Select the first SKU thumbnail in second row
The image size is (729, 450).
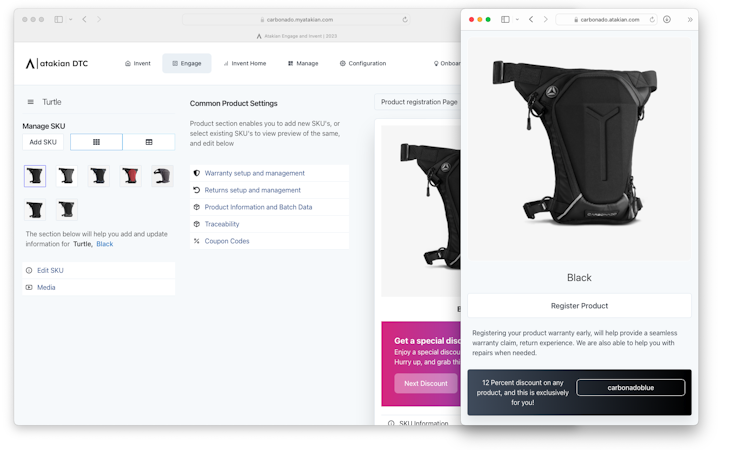[x=35, y=209]
